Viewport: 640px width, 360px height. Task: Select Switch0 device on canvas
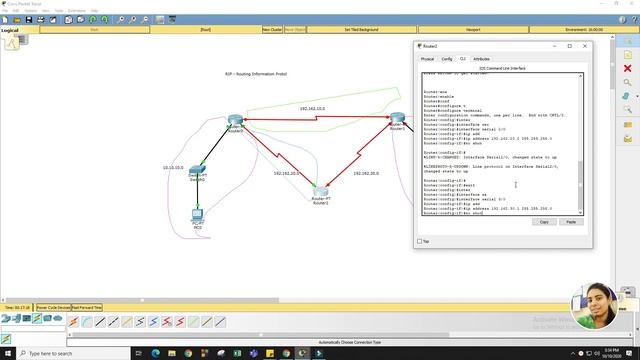197,169
